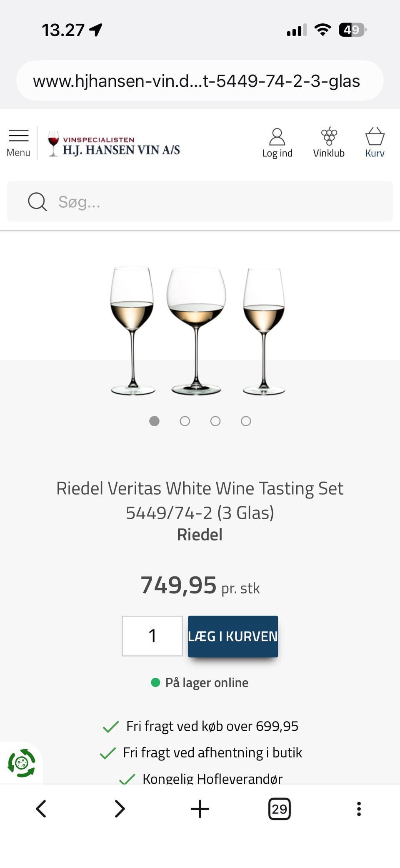Go back with browser back arrow
The height and width of the screenshot is (868, 400).
point(41,809)
